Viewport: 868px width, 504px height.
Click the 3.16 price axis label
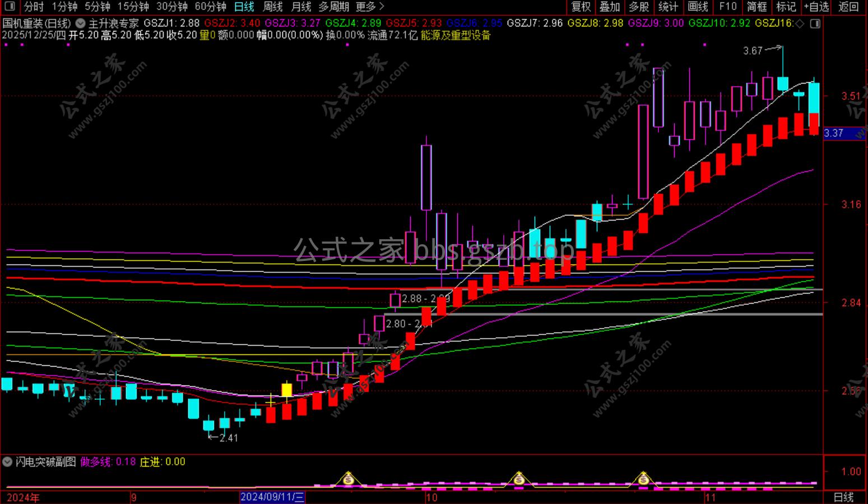pos(851,204)
